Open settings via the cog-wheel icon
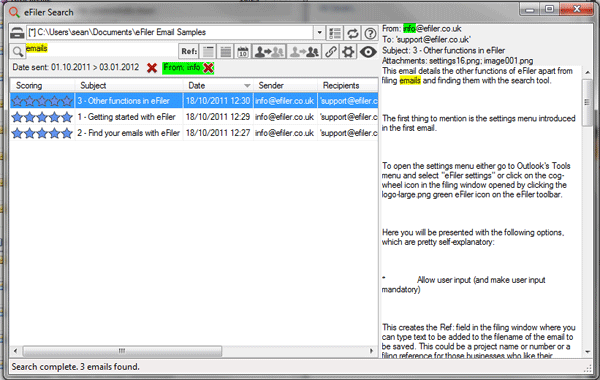The image size is (600, 380). pos(348,51)
